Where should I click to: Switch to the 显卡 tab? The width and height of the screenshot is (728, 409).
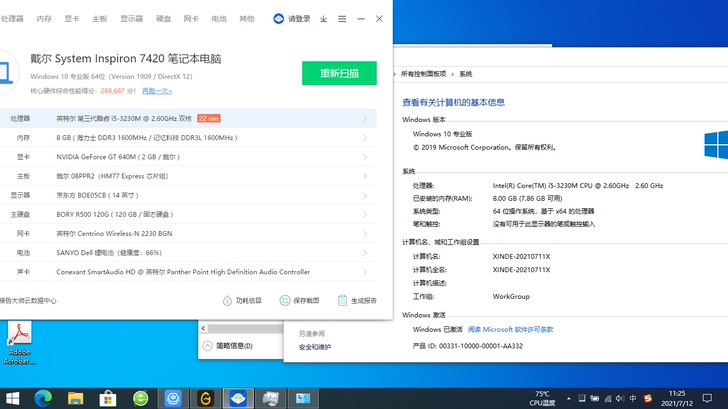tap(72, 19)
